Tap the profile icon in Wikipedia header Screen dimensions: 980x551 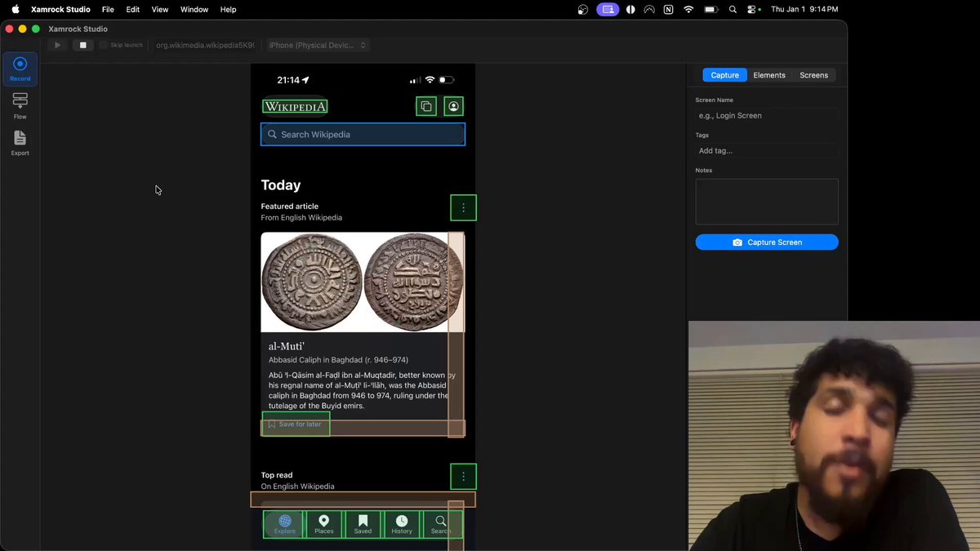point(453,106)
